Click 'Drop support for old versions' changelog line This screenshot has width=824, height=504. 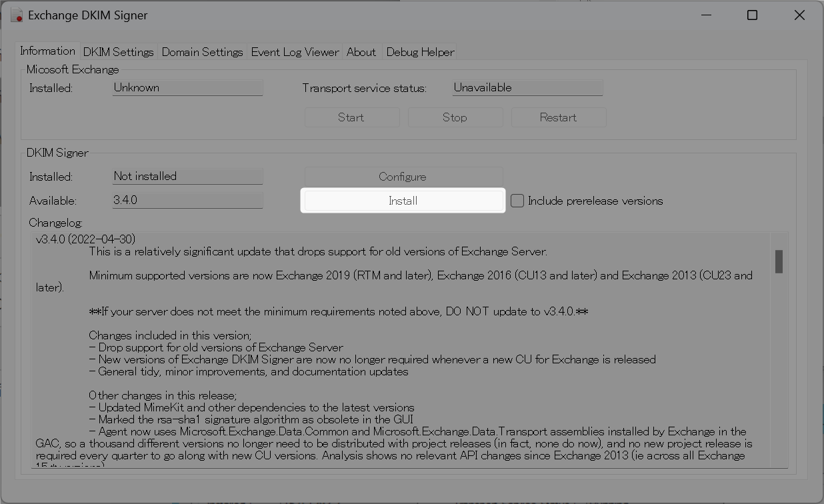tap(216, 348)
